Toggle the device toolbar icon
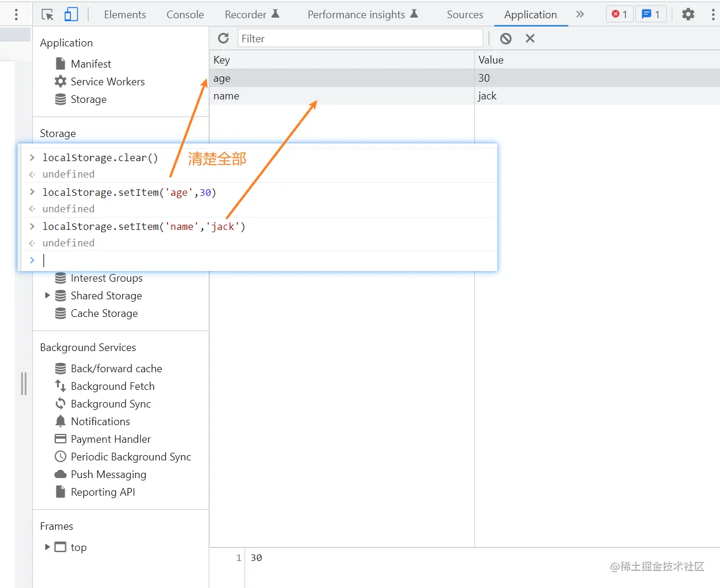Viewport: 720px width, 588px height. pos(71,15)
